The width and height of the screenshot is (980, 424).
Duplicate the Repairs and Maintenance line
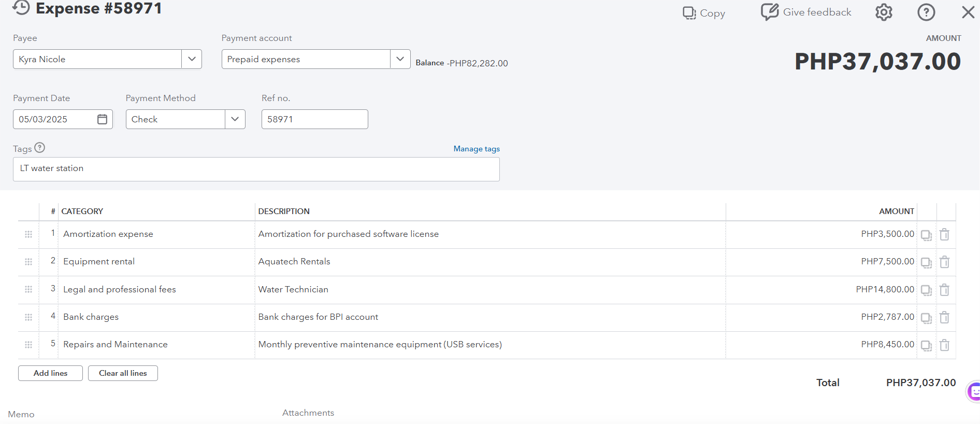pos(926,346)
